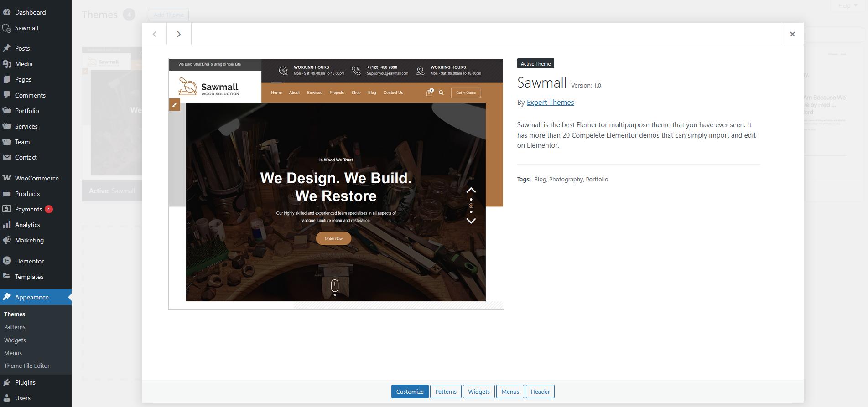
Task: Click the "Version: 1.0" text
Action: (586, 85)
